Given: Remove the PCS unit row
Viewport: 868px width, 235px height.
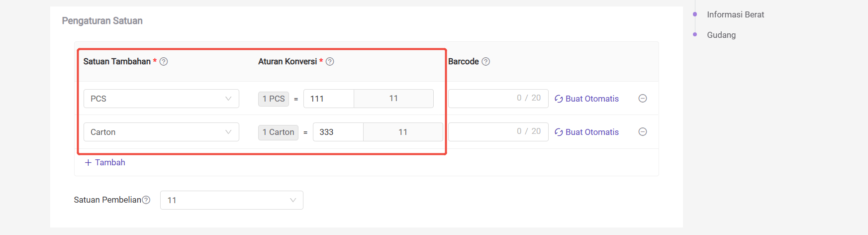Looking at the screenshot, I should tap(643, 99).
